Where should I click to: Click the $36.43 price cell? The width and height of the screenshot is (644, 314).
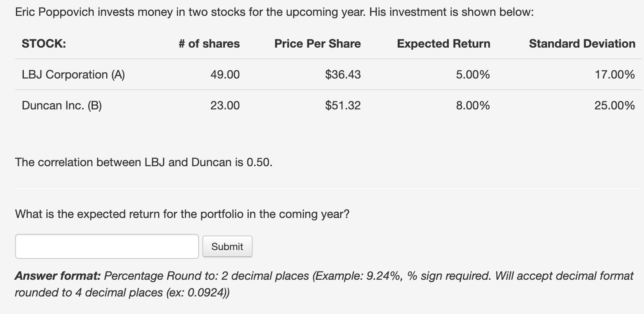point(343,75)
